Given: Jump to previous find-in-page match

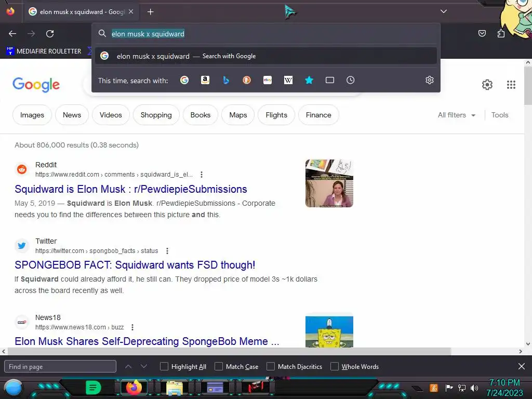Looking at the screenshot, I should pos(128,366).
